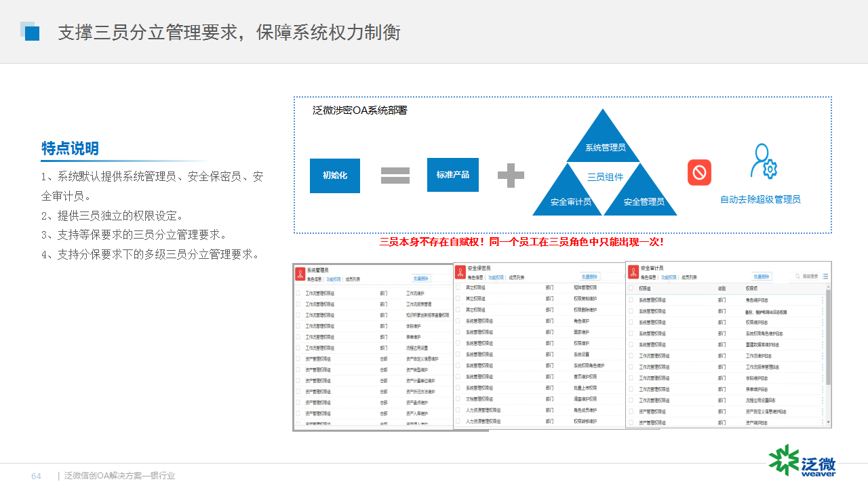Tick the checkbox for 资产自定义信息维护 row
868x488 pixels.
click(x=298, y=359)
